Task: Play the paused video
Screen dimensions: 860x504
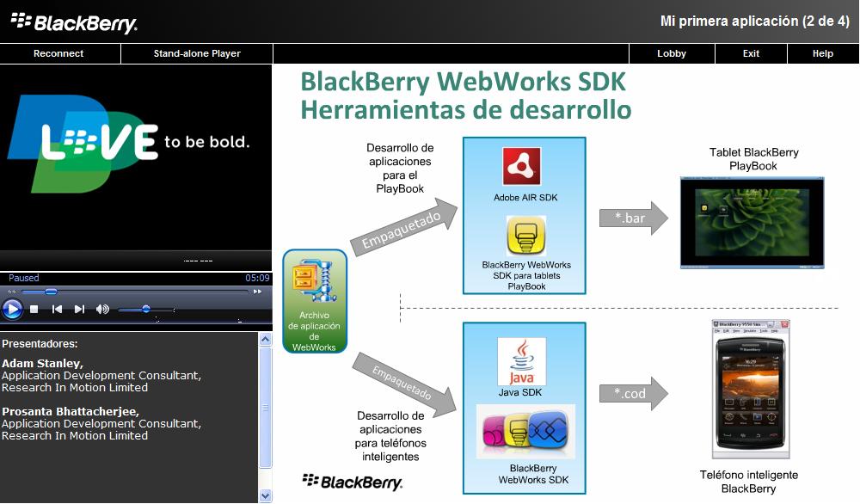Action: point(12,310)
